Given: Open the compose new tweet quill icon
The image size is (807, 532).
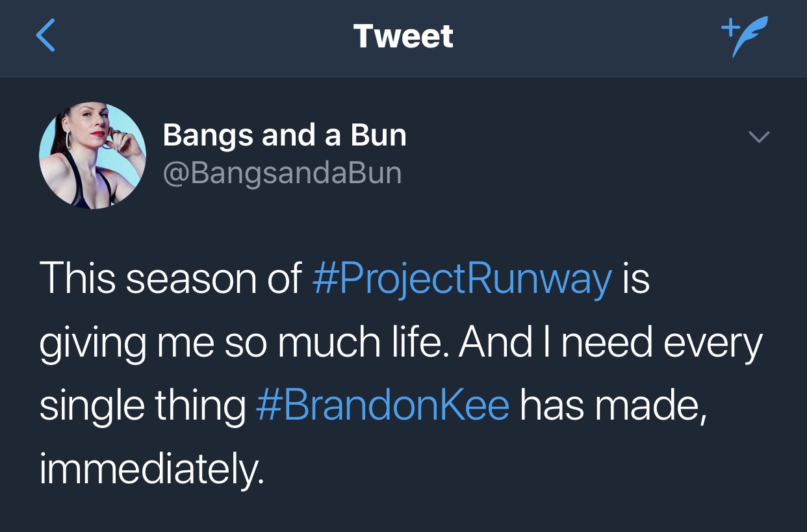Looking at the screenshot, I should tap(745, 37).
